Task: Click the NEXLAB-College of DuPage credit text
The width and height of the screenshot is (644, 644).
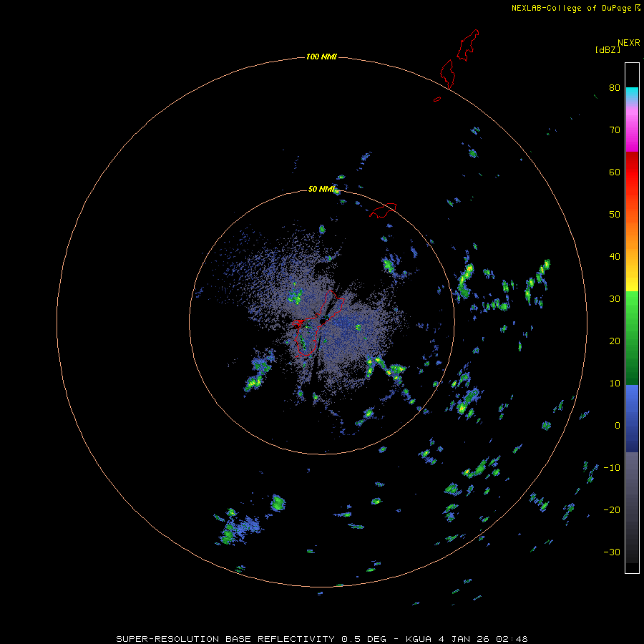Action: (571, 8)
